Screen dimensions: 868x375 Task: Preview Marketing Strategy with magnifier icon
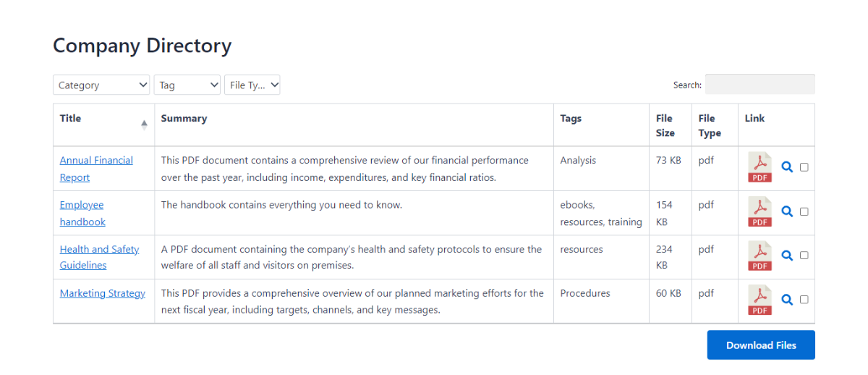point(787,300)
